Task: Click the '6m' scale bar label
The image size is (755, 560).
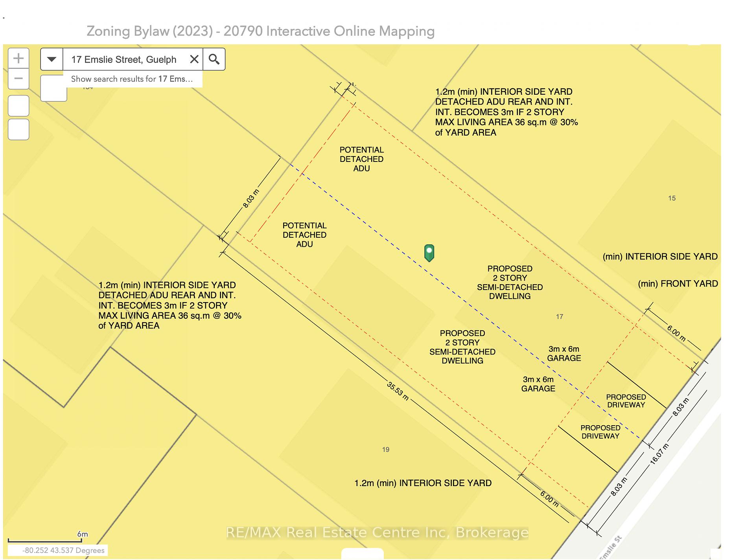Action: (x=83, y=534)
